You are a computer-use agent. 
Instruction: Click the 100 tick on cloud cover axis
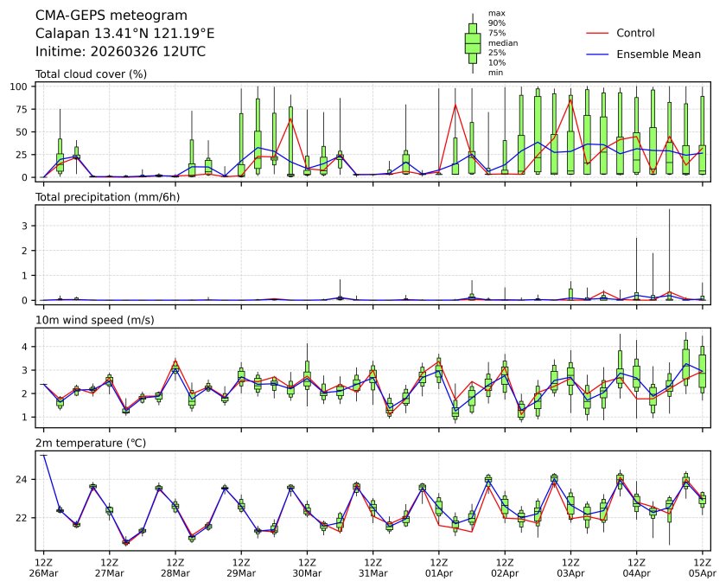click(22, 86)
